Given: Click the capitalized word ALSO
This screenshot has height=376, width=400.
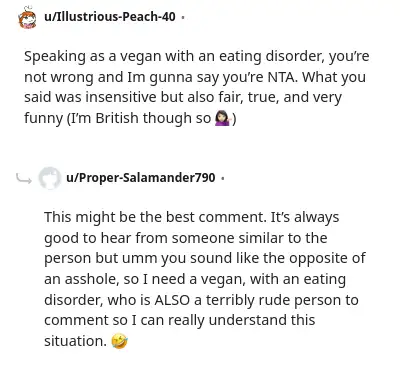Looking at the screenshot, I should coord(172,300).
